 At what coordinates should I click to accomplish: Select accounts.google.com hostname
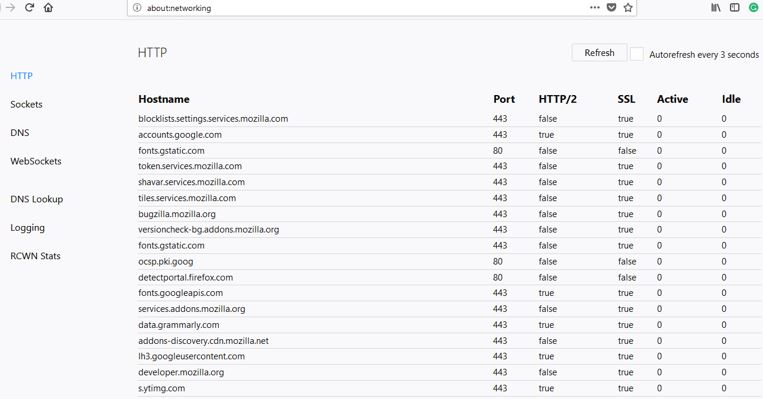pos(180,135)
